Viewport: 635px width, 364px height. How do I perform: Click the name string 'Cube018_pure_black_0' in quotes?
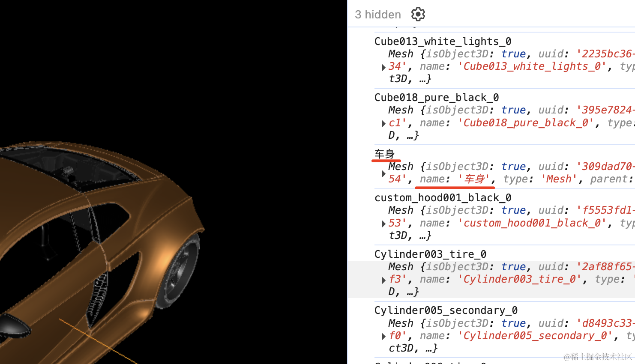coord(526,123)
